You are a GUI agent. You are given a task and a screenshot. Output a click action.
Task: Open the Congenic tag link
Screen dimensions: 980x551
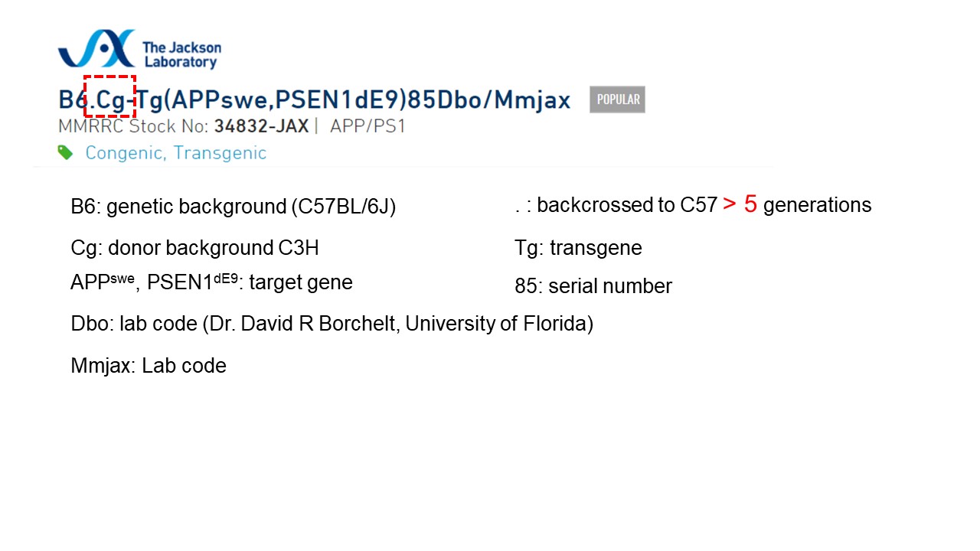(124, 152)
